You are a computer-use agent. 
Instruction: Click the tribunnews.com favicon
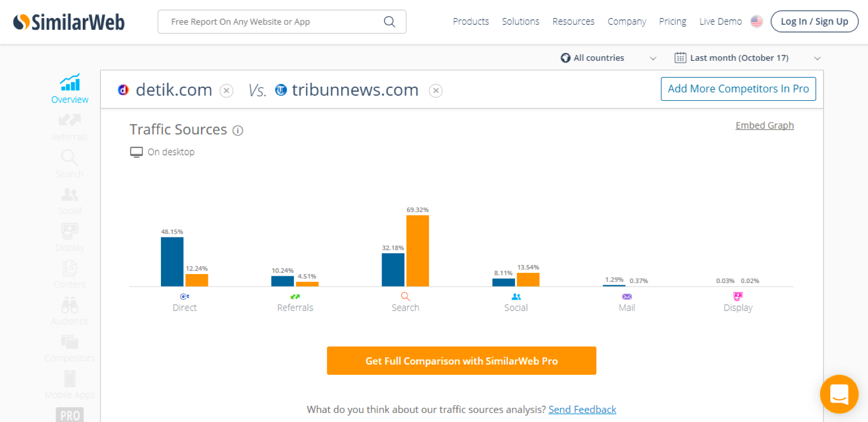281,90
